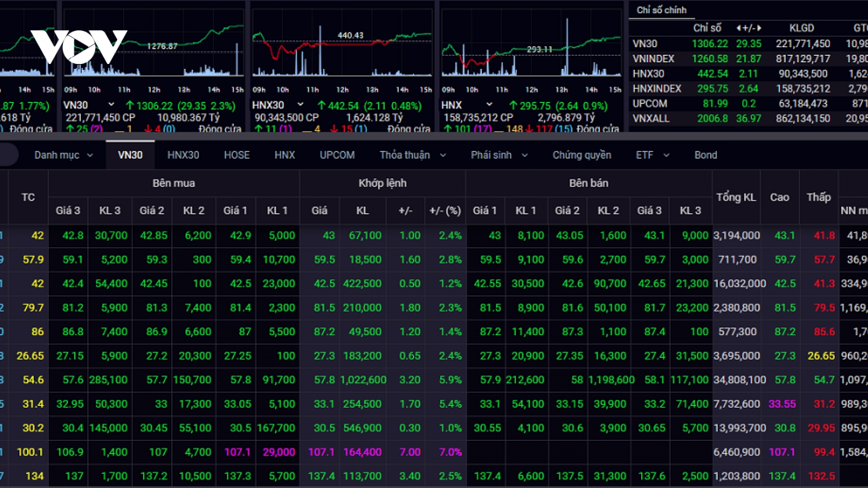Click the +/- (%) column header
Viewport: 868px width, 488px height.
[x=445, y=210]
